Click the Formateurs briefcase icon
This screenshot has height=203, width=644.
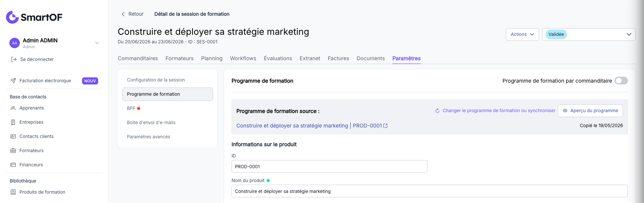13,151
